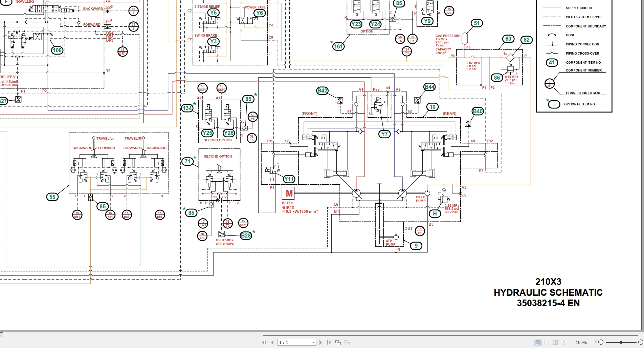Image resolution: width=644 pixels, height=348 pixels.
Task: Jump to the last page
Action: tap(329, 342)
